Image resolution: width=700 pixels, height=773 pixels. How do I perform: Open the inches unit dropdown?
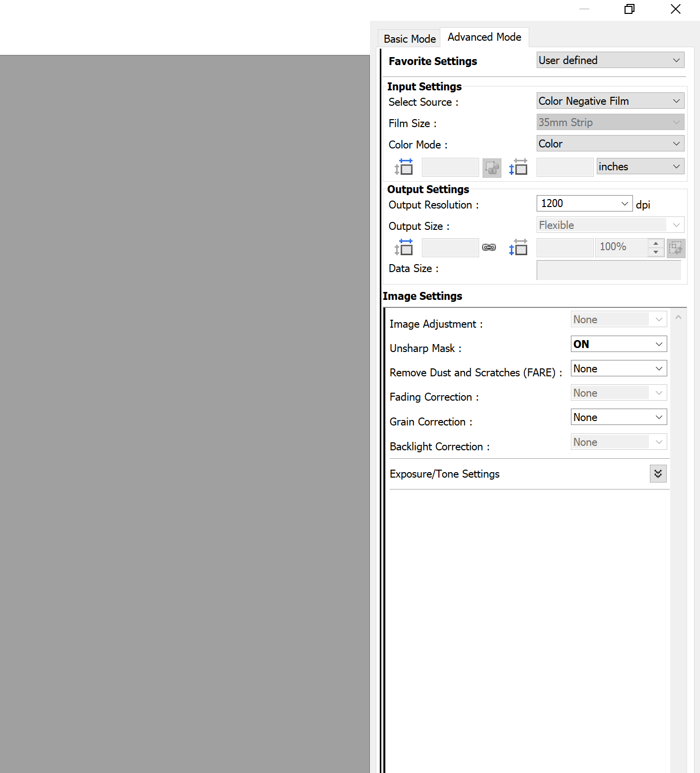tap(640, 166)
